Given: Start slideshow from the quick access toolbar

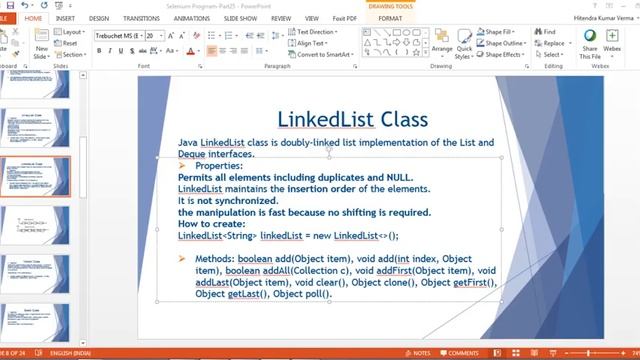Looking at the screenshot, I should 59,5.
